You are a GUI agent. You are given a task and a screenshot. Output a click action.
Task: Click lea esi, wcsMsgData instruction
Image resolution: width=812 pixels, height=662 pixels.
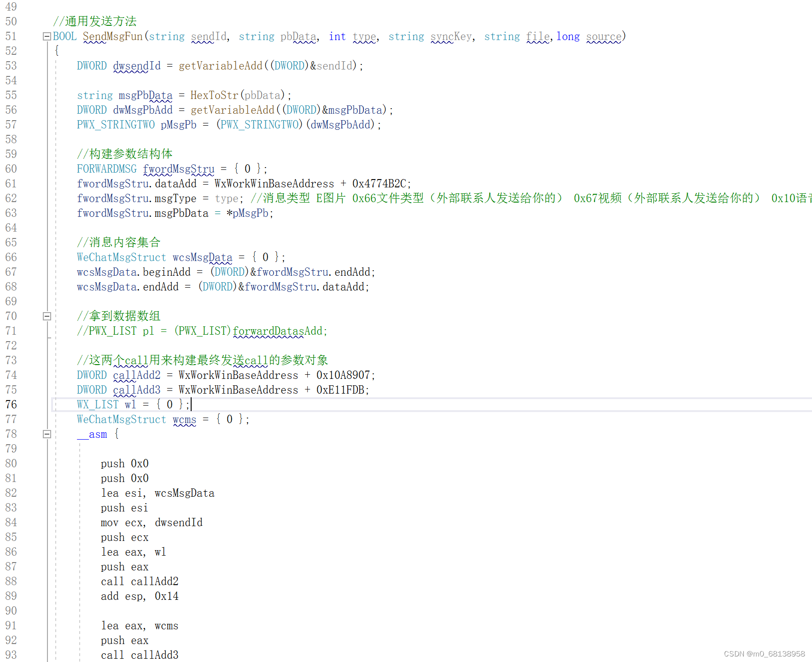click(158, 493)
